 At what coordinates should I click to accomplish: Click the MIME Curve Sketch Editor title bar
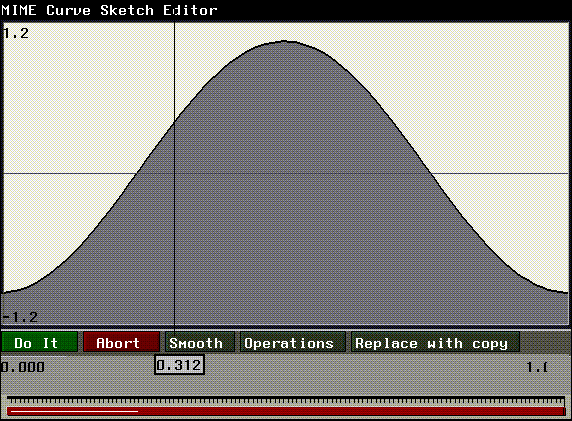286,10
